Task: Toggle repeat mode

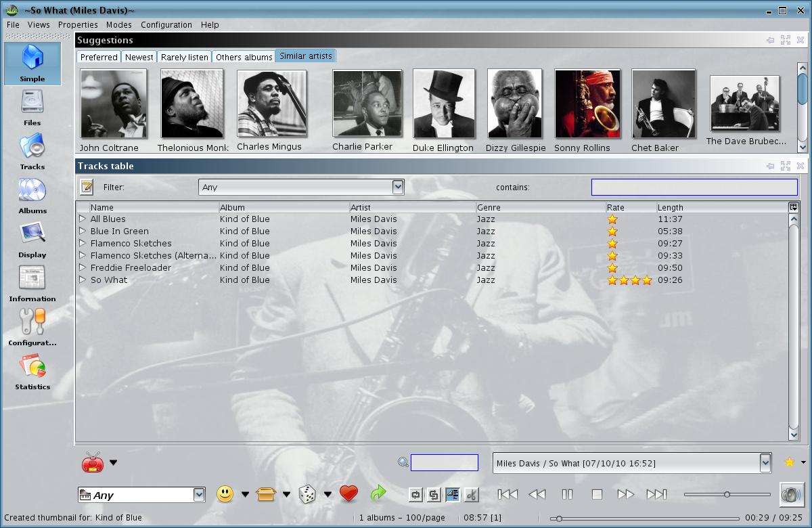Action: pyautogui.click(x=415, y=495)
